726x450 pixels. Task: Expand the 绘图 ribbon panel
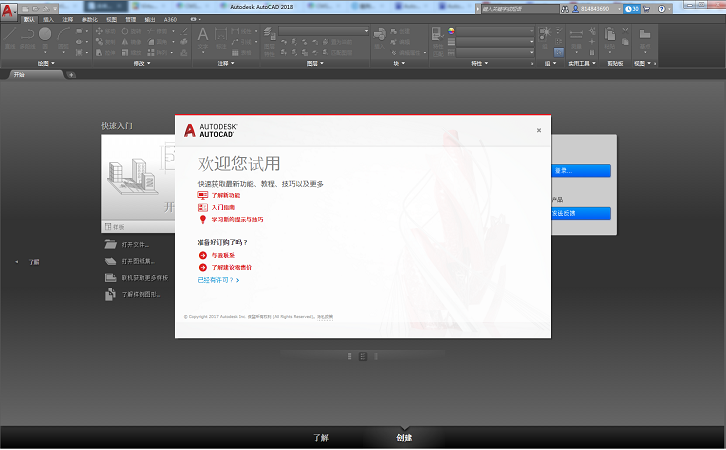(x=44, y=63)
